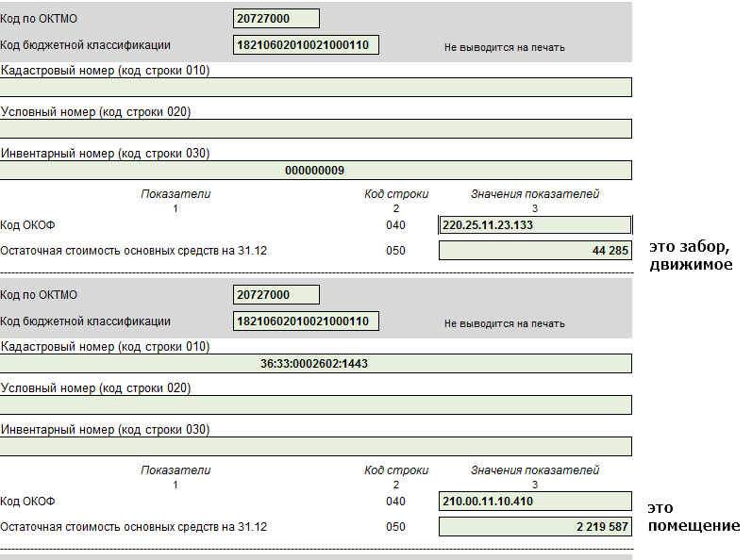Viewport: 752px width, 560px height.
Task: Click empty Условный номер field below cadastral 36:33:0002602:1443
Action: tap(316, 405)
